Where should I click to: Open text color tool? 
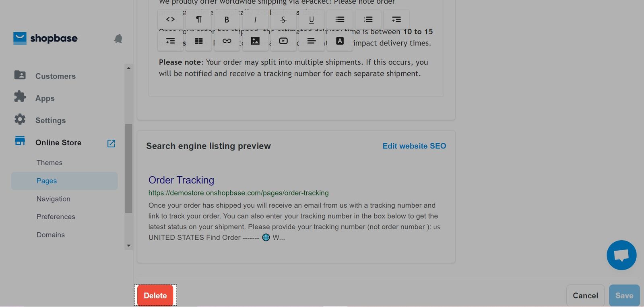point(340,41)
